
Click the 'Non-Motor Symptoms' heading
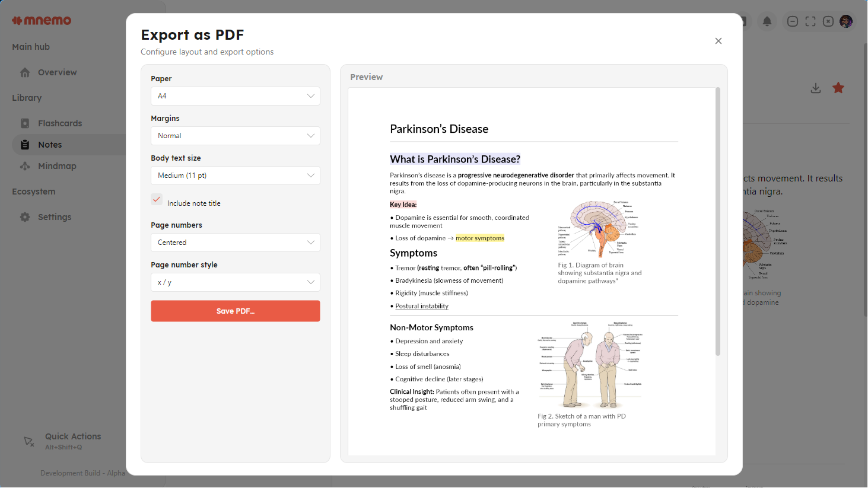[431, 328]
